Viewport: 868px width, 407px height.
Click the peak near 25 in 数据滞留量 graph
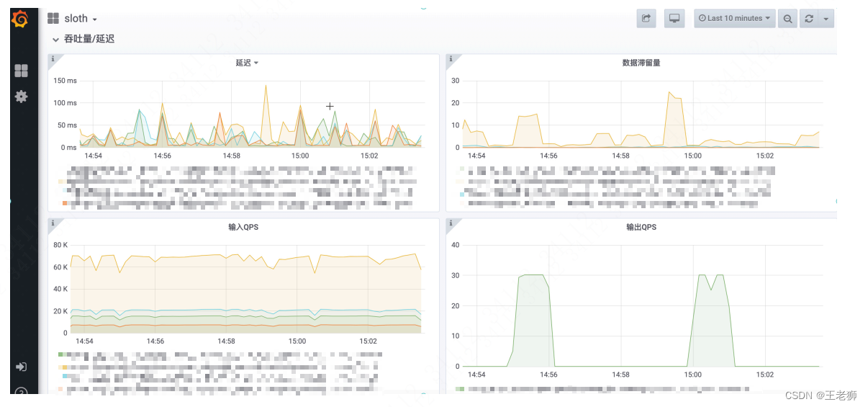[x=670, y=93]
